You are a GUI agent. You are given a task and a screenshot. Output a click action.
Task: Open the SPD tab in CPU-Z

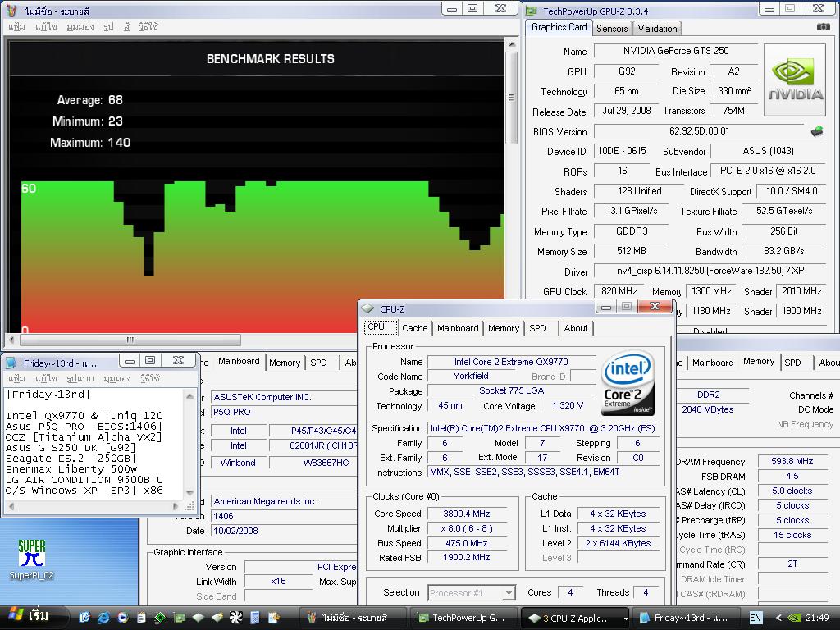pyautogui.click(x=537, y=328)
